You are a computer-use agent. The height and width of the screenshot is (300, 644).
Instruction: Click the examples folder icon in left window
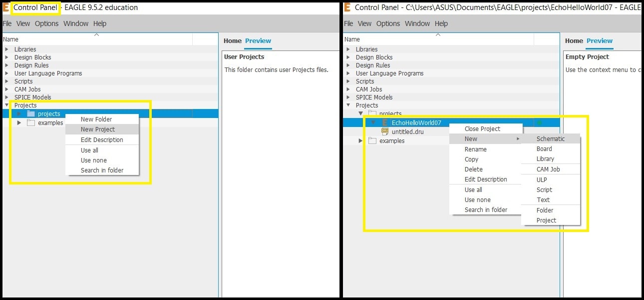(31, 123)
